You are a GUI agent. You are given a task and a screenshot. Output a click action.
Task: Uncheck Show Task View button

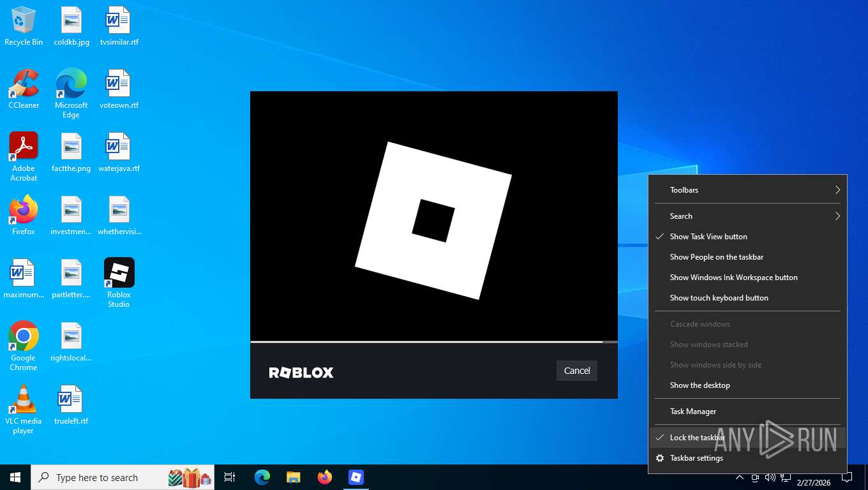747,237
